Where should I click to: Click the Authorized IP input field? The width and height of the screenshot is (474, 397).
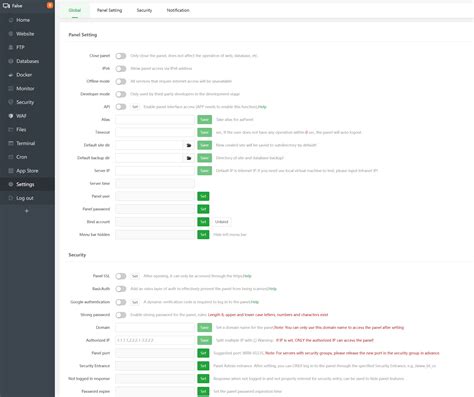click(155, 340)
